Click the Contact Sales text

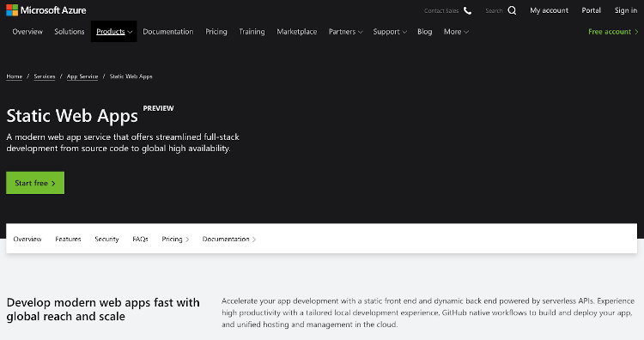coord(441,11)
